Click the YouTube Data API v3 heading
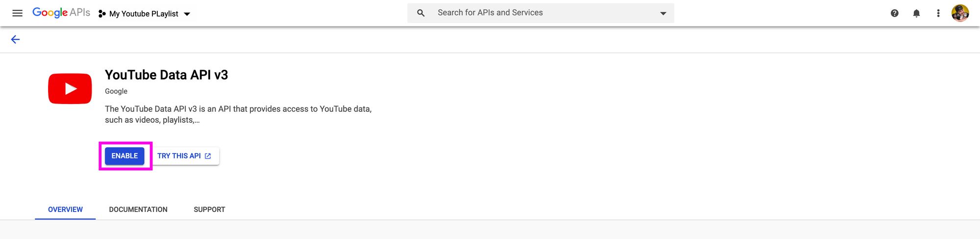 pyautogui.click(x=166, y=75)
